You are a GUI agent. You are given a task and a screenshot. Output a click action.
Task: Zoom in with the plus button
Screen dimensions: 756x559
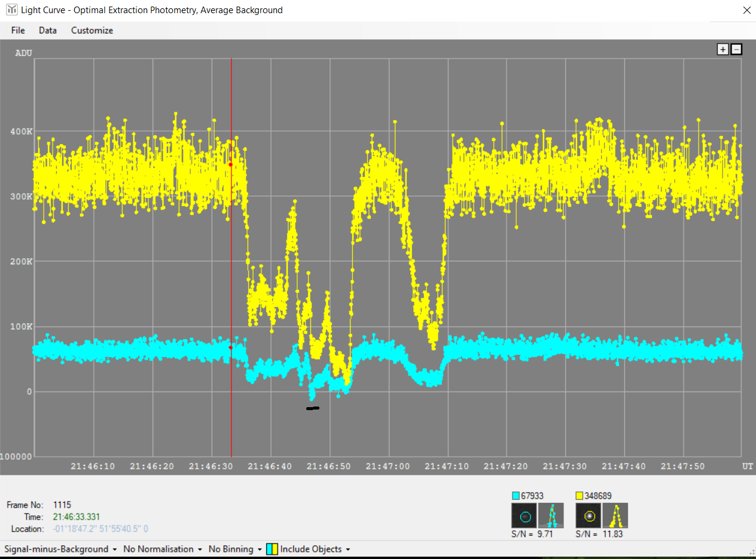pos(723,50)
